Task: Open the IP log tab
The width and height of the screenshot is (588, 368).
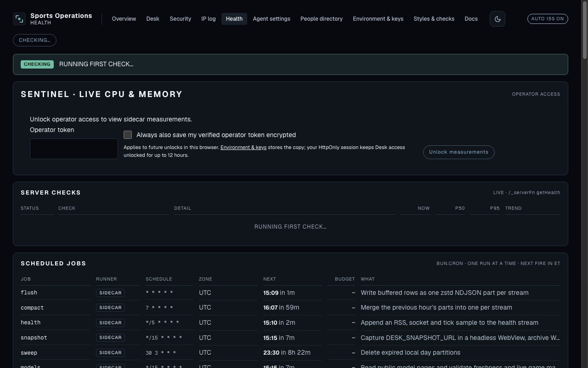Action: coord(209,19)
